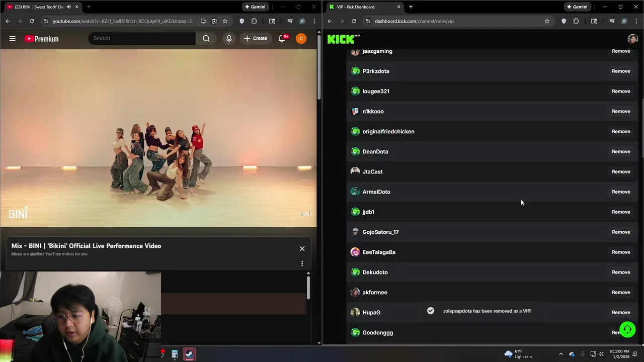644x362 pixels.
Task: Remove EeeTalagaBa from VIP
Action: (x=621, y=252)
